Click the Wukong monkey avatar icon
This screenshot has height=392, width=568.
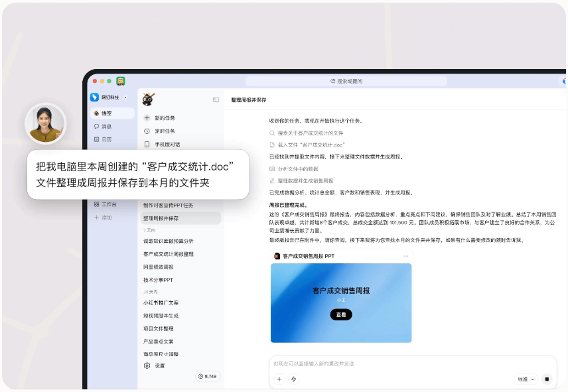point(148,99)
